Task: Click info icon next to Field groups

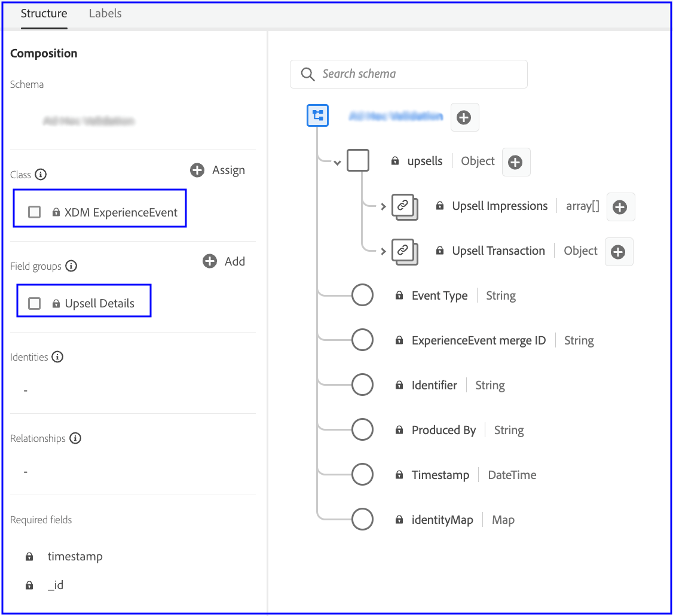Action: [71, 266]
